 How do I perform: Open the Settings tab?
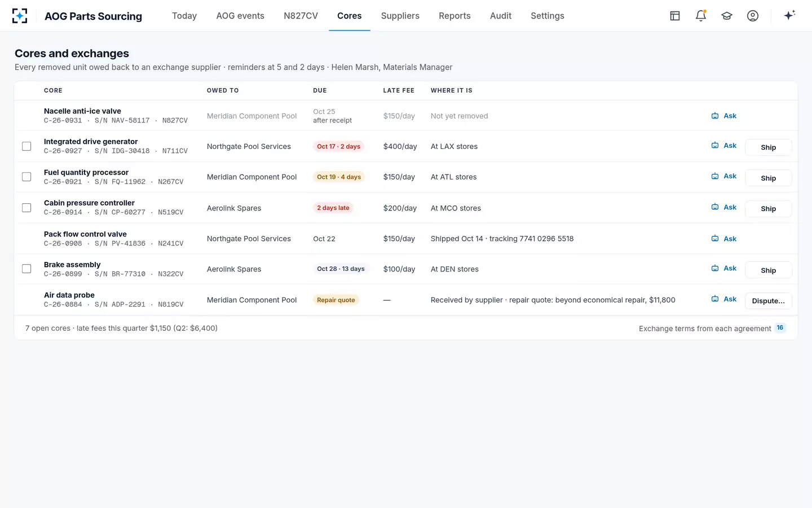(548, 16)
